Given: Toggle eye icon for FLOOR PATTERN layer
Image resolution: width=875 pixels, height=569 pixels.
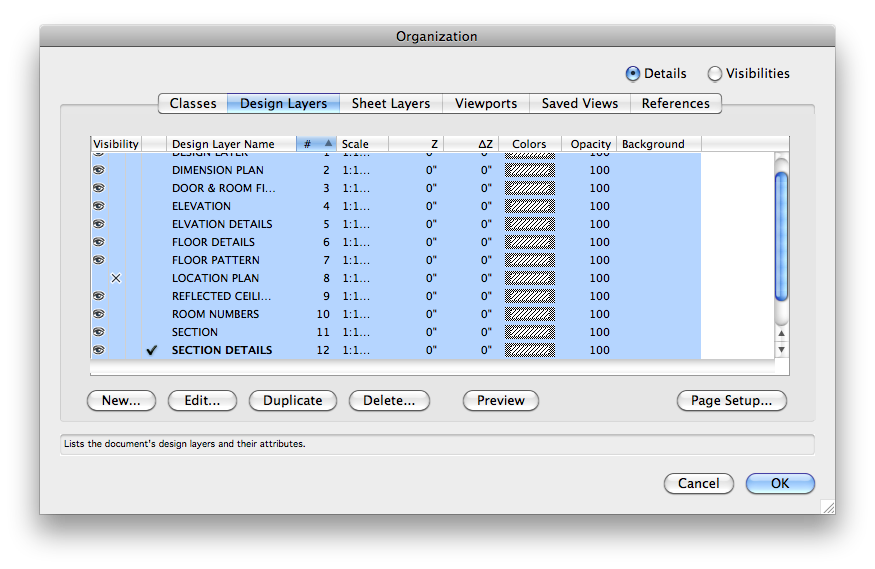Looking at the screenshot, I should pyautogui.click(x=99, y=260).
